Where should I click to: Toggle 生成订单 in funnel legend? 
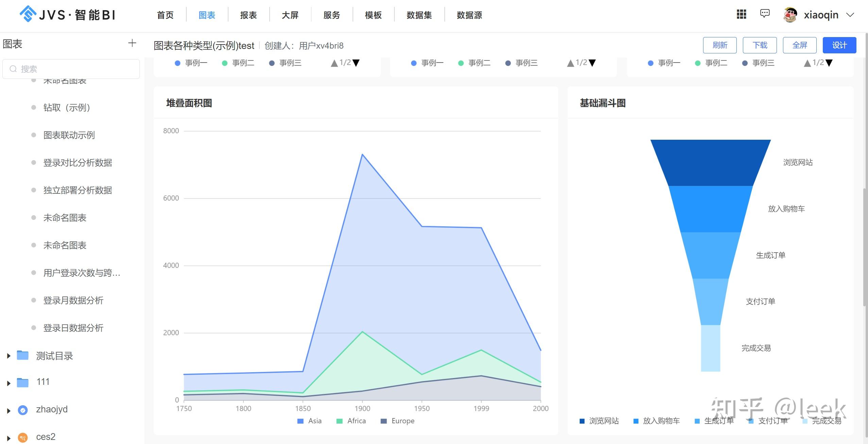click(x=714, y=421)
